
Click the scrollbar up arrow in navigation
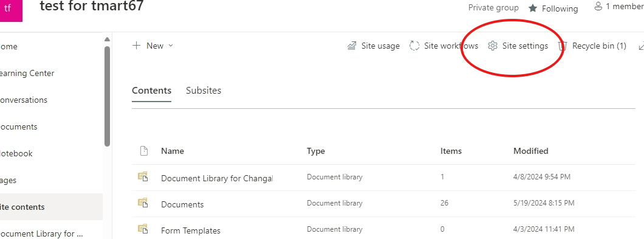tap(107, 40)
